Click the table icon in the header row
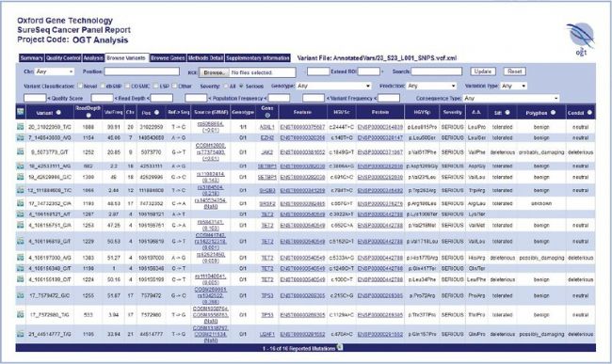The image size is (612, 364). [x=21, y=112]
